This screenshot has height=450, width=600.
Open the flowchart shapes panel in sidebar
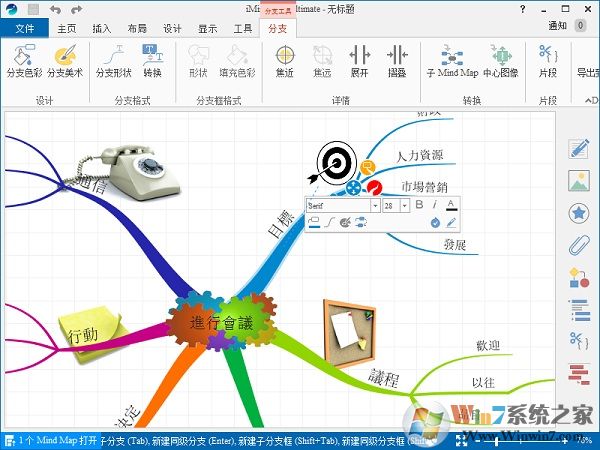coord(579,277)
